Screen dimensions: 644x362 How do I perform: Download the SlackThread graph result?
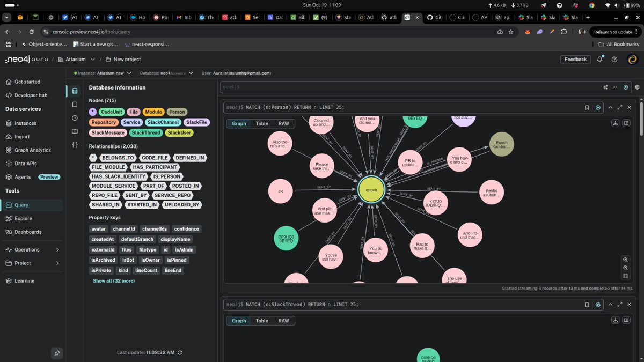[x=615, y=321]
